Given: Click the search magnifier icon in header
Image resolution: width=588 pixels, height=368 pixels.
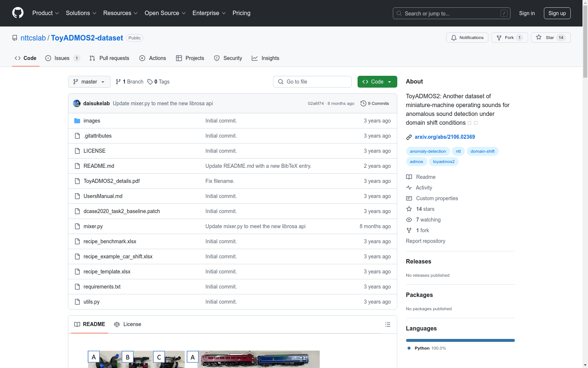Looking at the screenshot, I should pyautogui.click(x=399, y=13).
